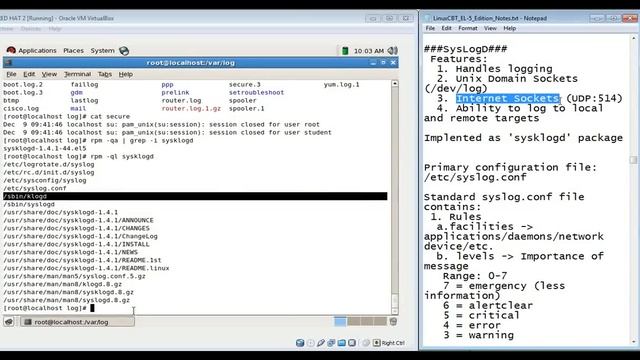Click '/sbin/syslogd' line in terminal
This screenshot has height=360, width=640.
[x=29, y=204]
